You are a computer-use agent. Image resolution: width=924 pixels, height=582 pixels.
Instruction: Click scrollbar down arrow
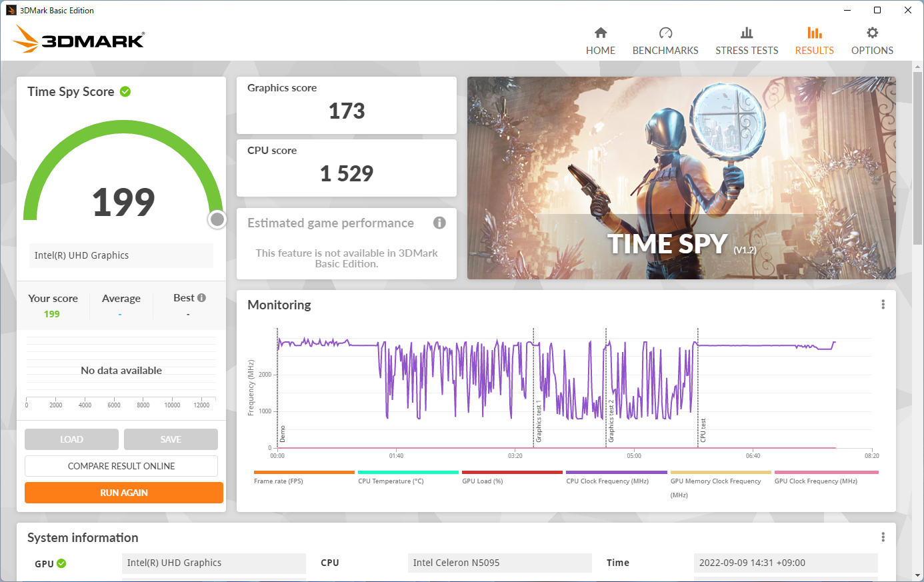[x=918, y=575]
